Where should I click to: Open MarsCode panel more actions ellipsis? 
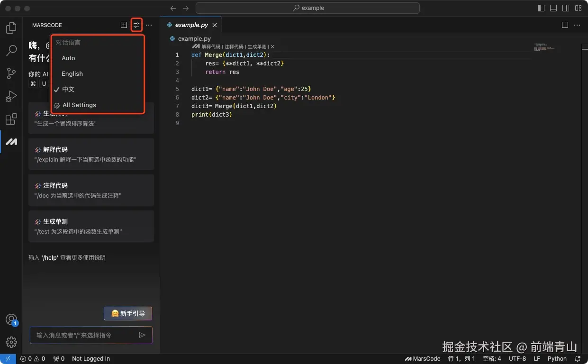149,25
